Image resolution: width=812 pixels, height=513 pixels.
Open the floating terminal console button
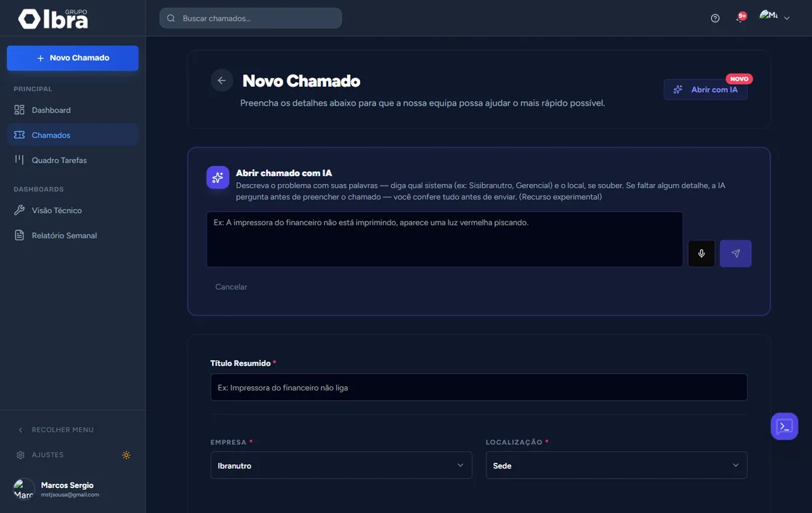(784, 426)
